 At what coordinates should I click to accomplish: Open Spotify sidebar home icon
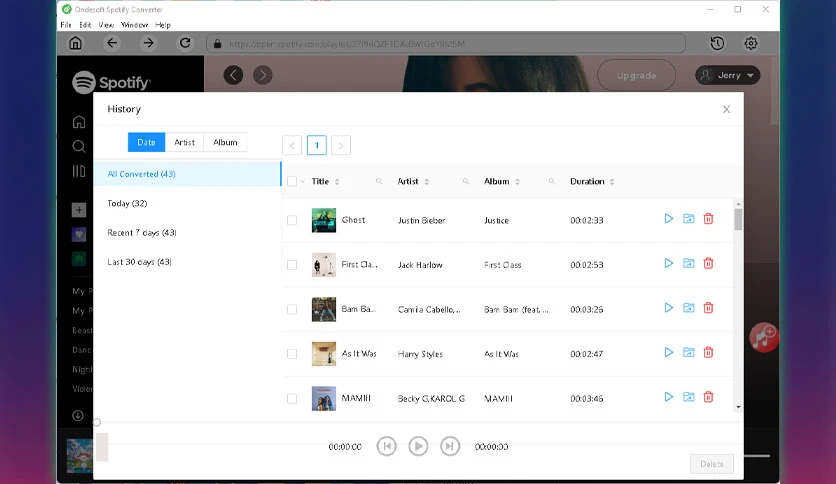pos(78,122)
